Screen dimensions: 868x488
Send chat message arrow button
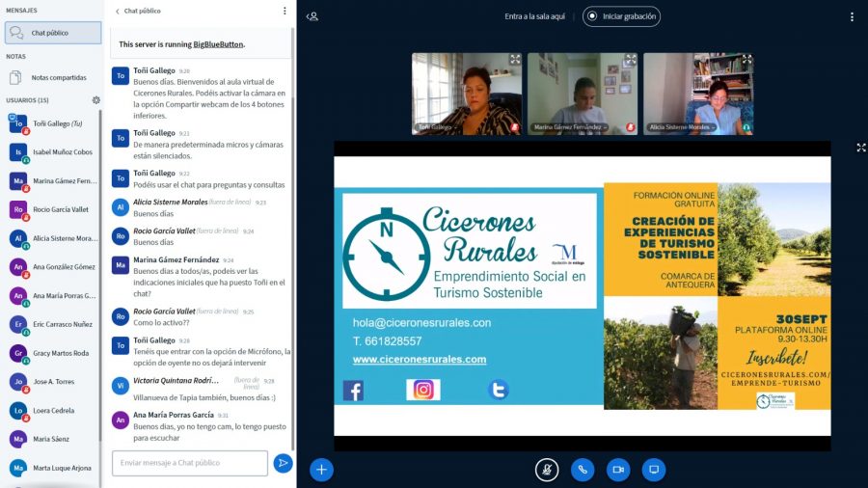(283, 463)
